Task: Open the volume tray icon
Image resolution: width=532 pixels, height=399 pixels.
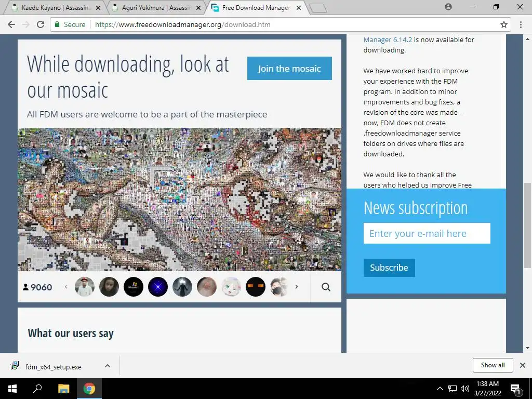Action: click(x=465, y=389)
